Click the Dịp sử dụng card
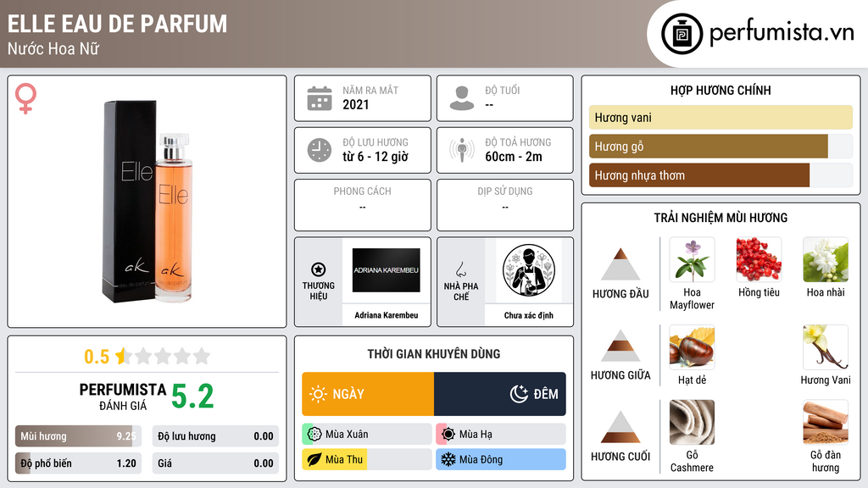This screenshot has height=488, width=868. [x=505, y=205]
